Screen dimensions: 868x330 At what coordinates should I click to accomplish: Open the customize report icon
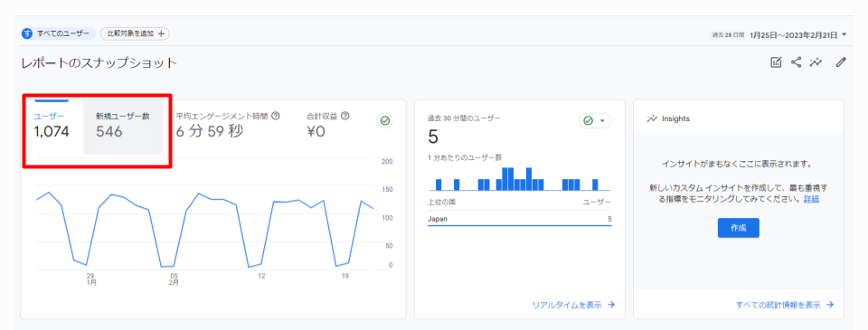point(776,62)
